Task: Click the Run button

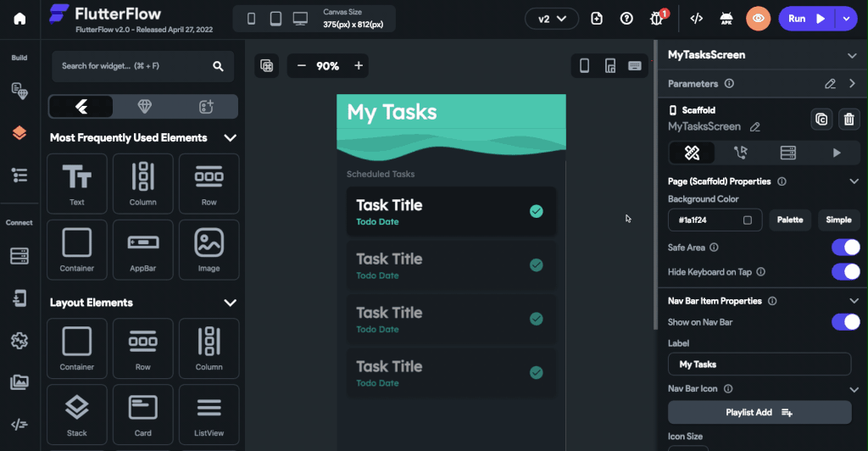Action: pos(807,19)
